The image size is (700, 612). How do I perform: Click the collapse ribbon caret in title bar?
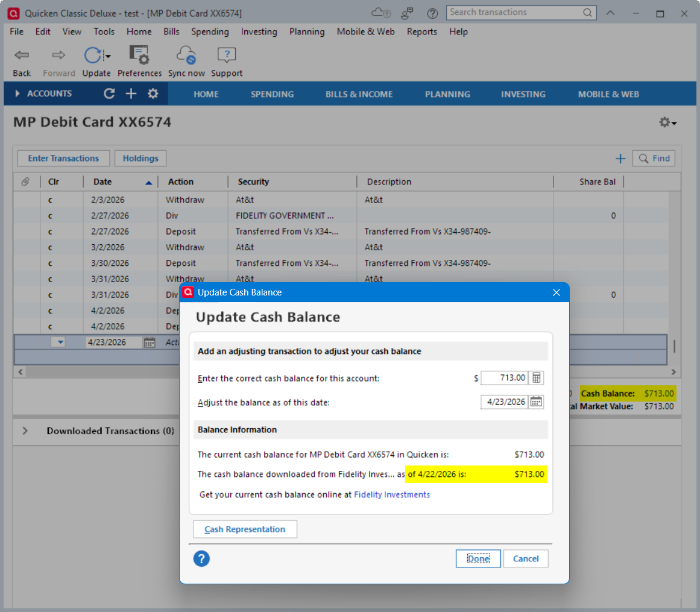click(610, 13)
